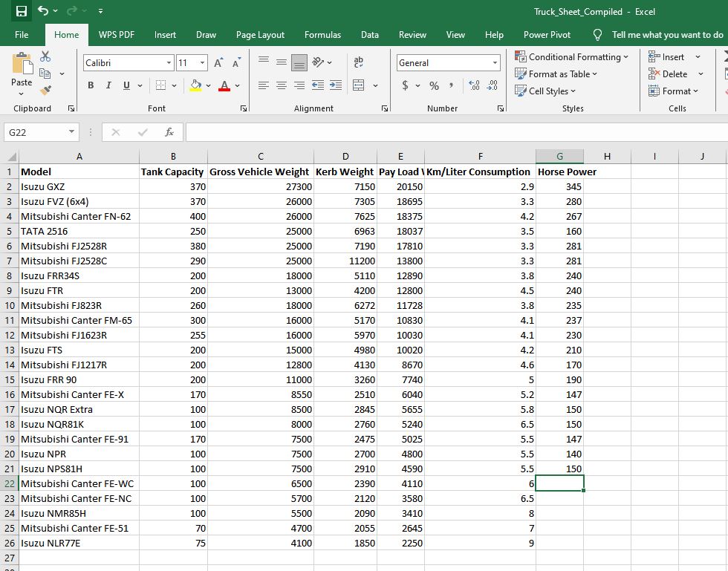Viewport: 728px width, 571px height.
Task: Click the Horse Power header cell
Action: tap(559, 172)
